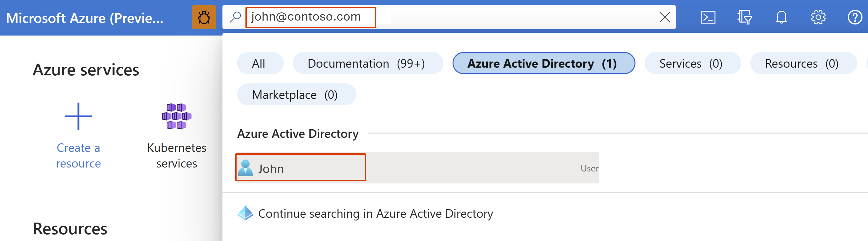Switch to the Marketplace (0) filter
868x241 pixels.
point(297,94)
